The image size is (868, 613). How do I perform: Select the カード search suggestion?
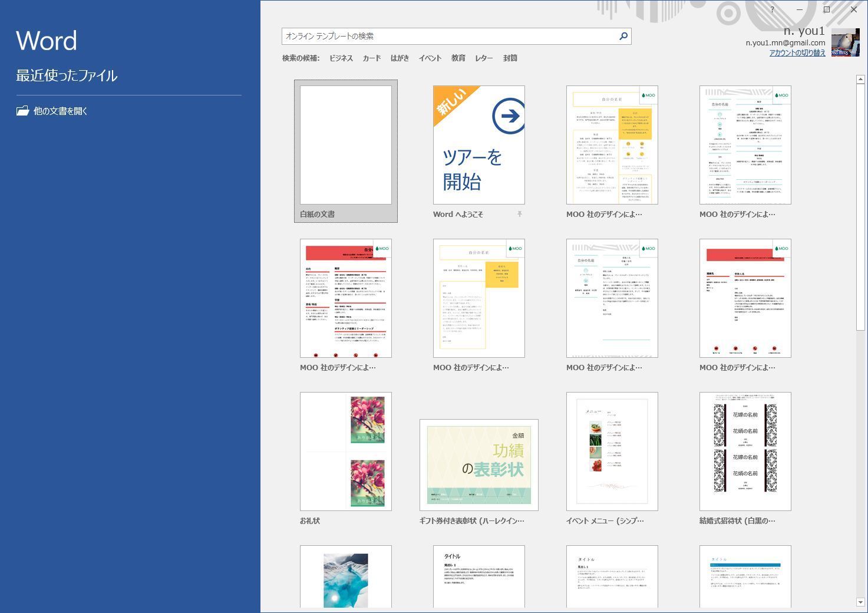(x=371, y=58)
